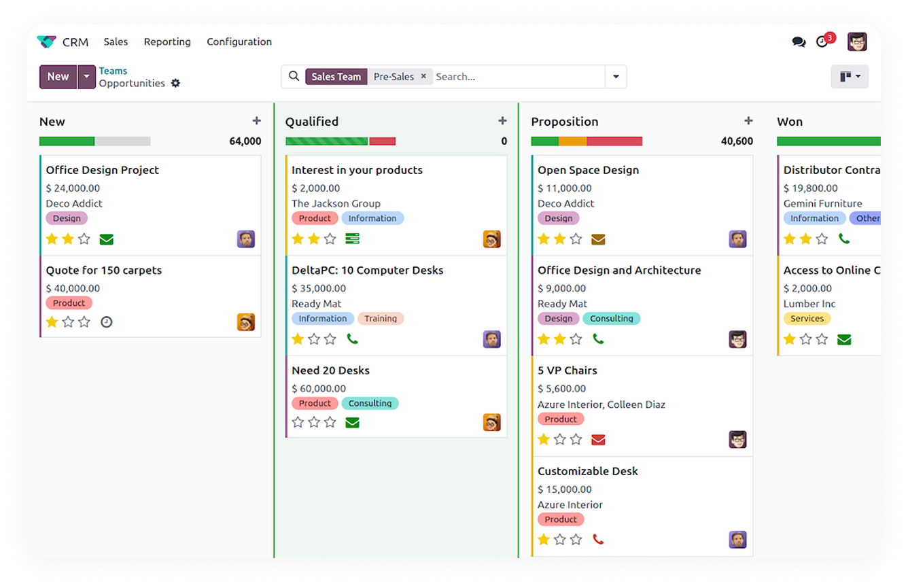The height and width of the screenshot is (588, 908).
Task: Open the Reporting menu
Action: pyautogui.click(x=167, y=42)
